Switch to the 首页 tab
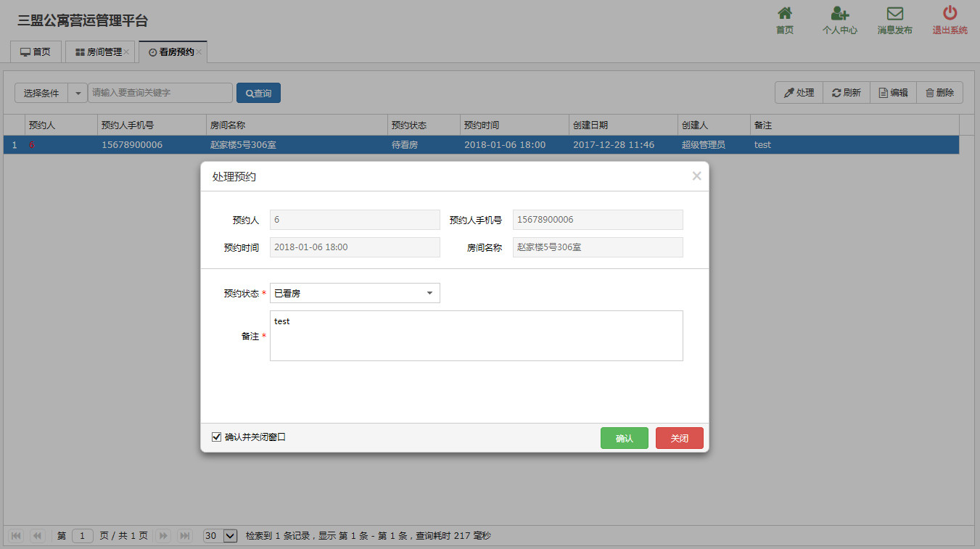Screen dimensions: 980x549 point(36,52)
